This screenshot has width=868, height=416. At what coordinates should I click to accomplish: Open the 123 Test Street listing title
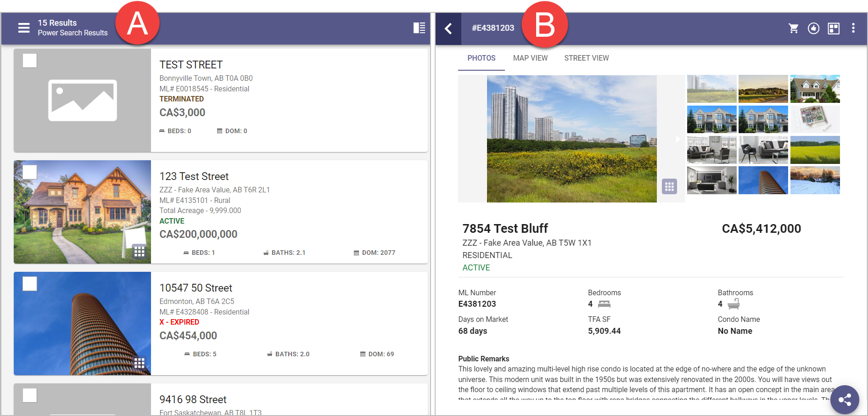(194, 176)
